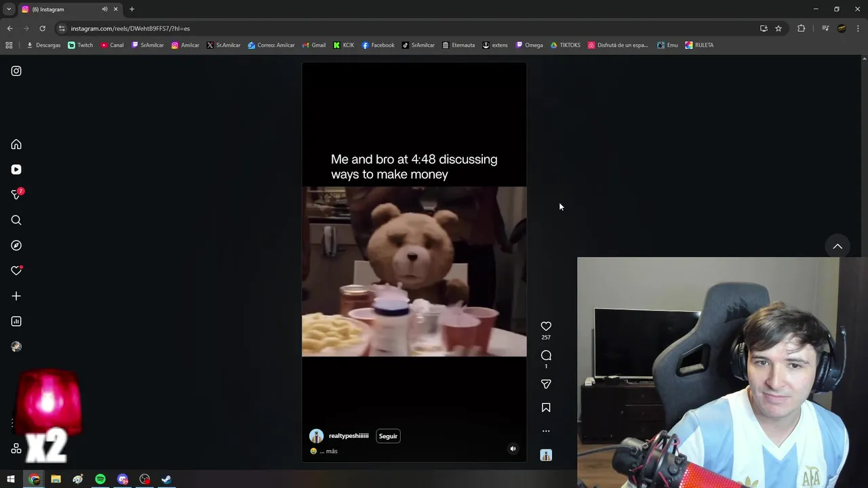Open the Twitch bookmark

click(x=81, y=45)
